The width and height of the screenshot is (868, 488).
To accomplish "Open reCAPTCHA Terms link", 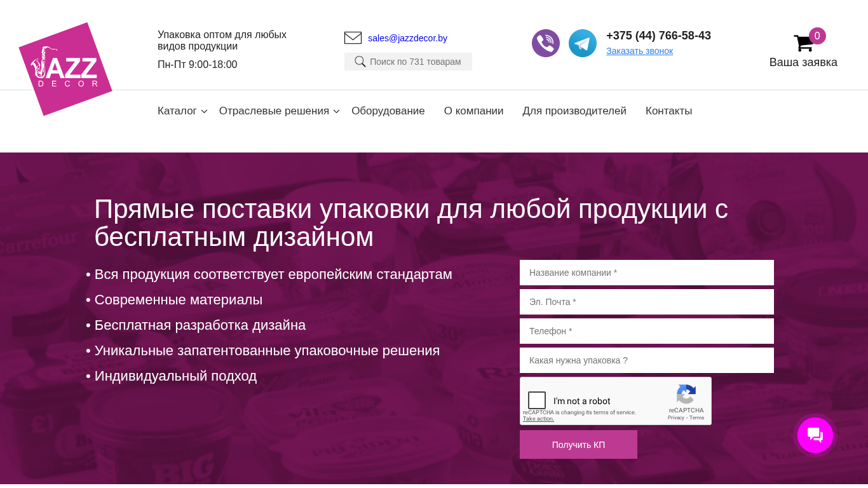I will tap(697, 417).
